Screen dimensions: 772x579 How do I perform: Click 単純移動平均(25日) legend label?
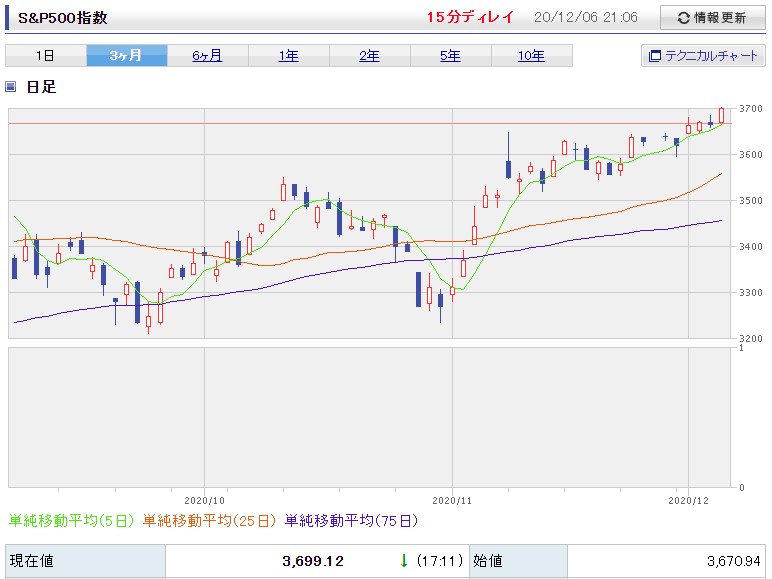pos(209,520)
